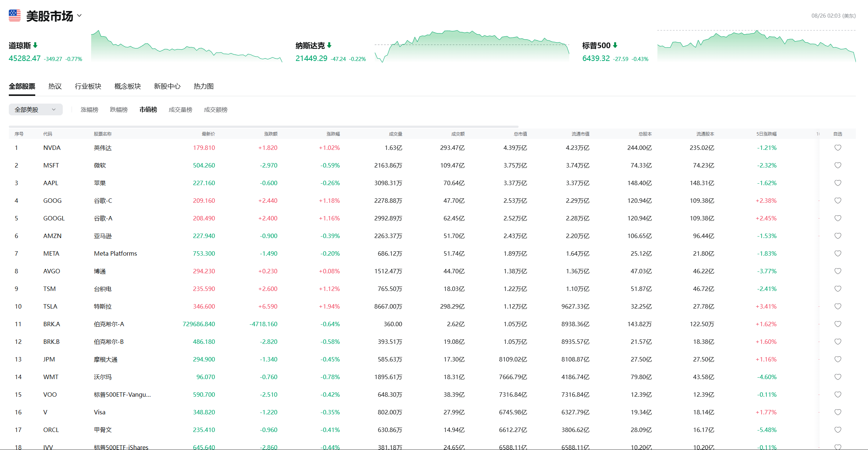Click 伯克希尔-A stock name
This screenshot has width=868, height=450.
coord(109,324)
